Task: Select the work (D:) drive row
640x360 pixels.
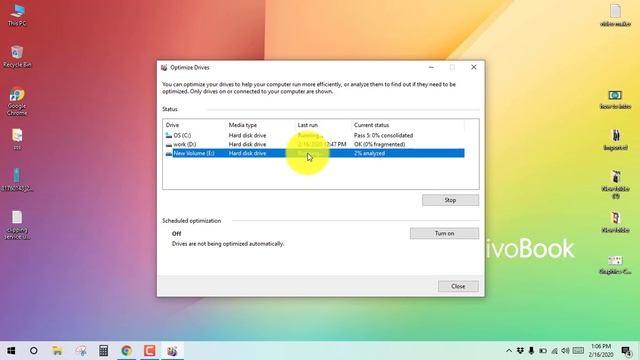Action: (314, 144)
